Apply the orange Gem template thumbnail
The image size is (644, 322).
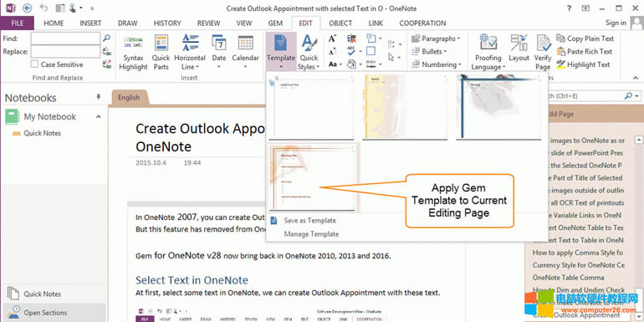(313, 177)
